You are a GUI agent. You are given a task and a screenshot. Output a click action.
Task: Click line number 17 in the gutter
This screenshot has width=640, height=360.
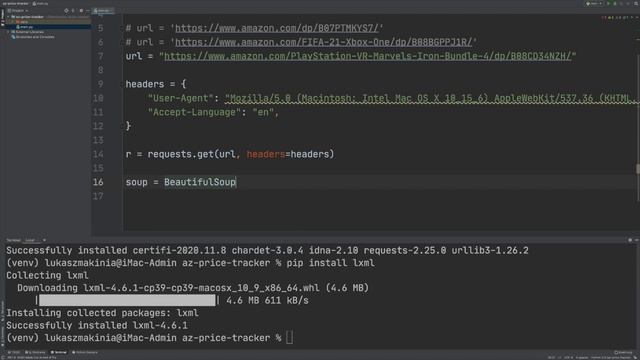pos(98,196)
